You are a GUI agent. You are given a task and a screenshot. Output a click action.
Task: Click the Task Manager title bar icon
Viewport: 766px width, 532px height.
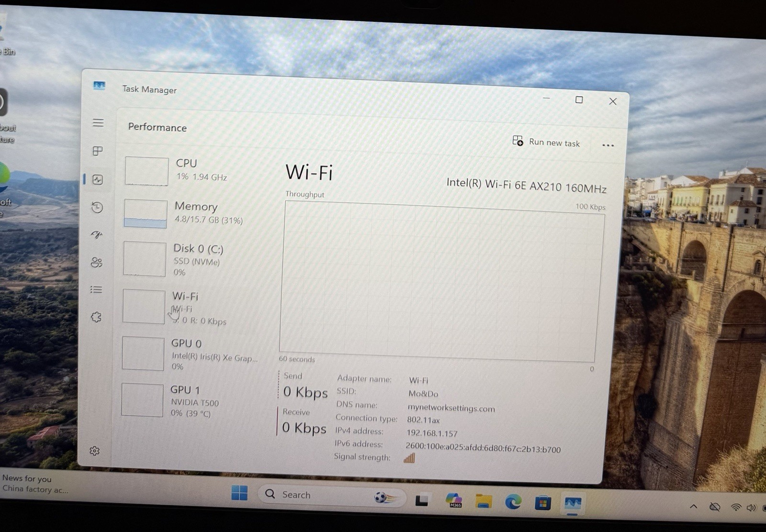click(x=99, y=86)
